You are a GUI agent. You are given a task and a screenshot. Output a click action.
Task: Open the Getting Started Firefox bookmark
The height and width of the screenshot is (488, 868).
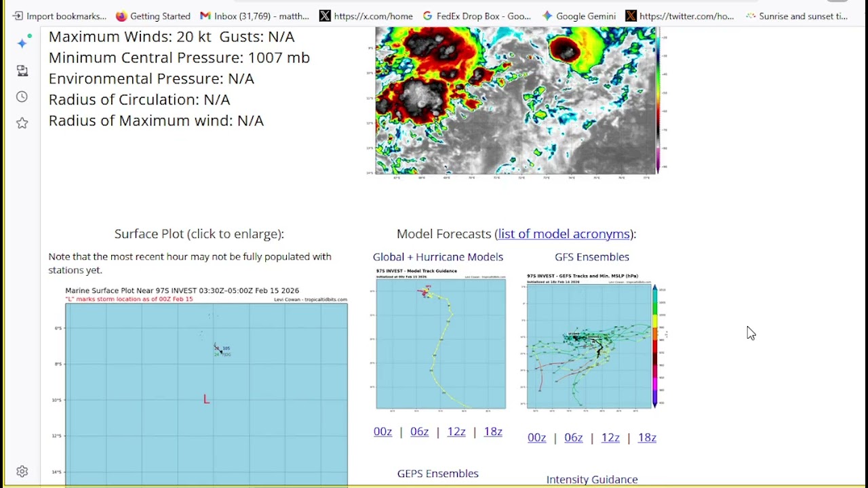153,16
